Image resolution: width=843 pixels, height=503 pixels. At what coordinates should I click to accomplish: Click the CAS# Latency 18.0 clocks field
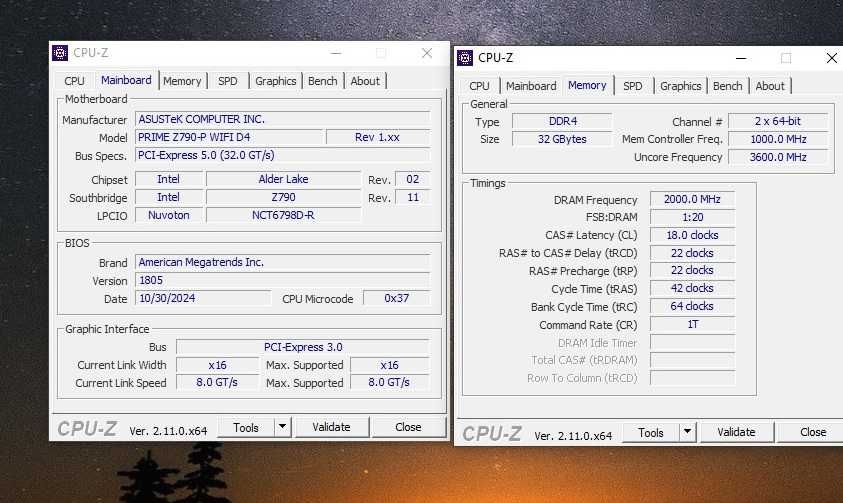point(692,235)
